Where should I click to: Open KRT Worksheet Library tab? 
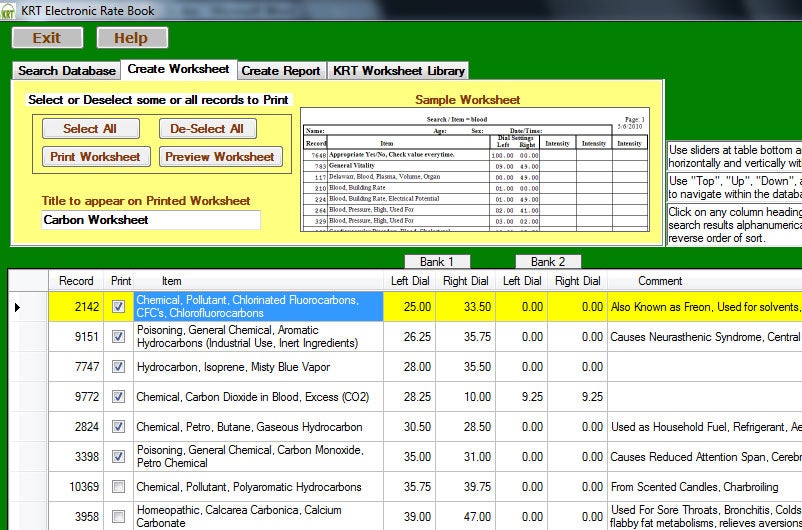tap(398, 71)
